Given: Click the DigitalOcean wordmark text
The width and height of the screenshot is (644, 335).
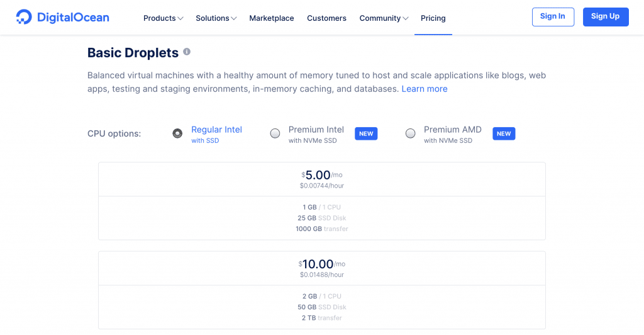Looking at the screenshot, I should 73,17.
